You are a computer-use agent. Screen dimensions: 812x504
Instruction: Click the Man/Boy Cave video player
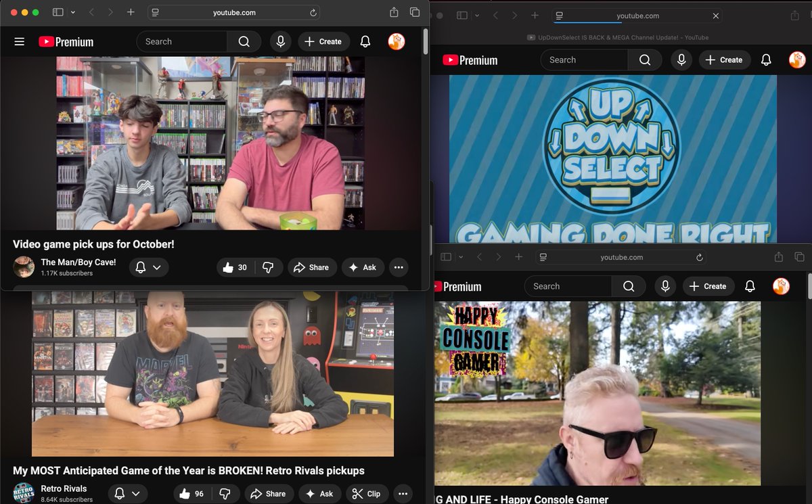coord(210,143)
